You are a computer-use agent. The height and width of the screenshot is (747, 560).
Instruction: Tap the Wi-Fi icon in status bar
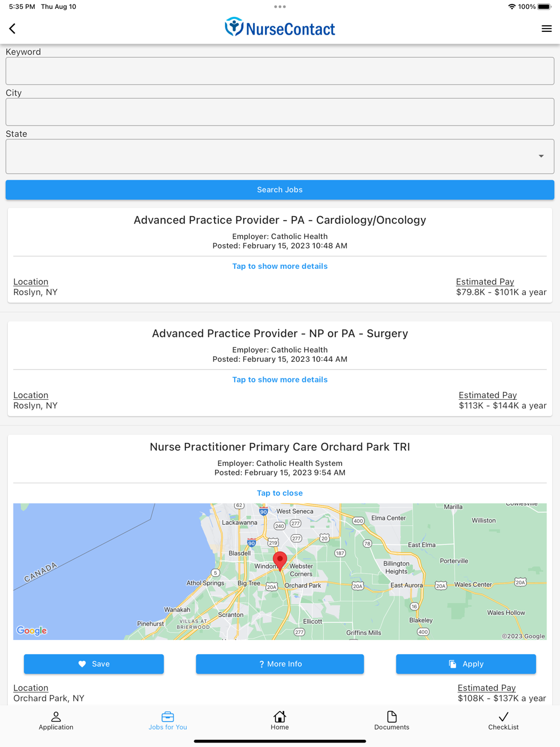point(512,7)
